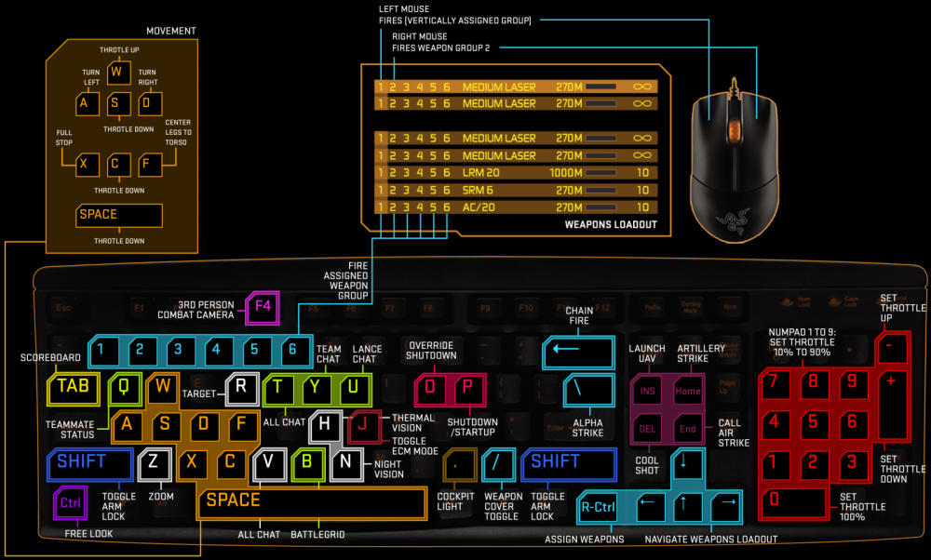Click the pink P shutdown/startup key
This screenshot has width=931, height=560.
pyautogui.click(x=469, y=389)
